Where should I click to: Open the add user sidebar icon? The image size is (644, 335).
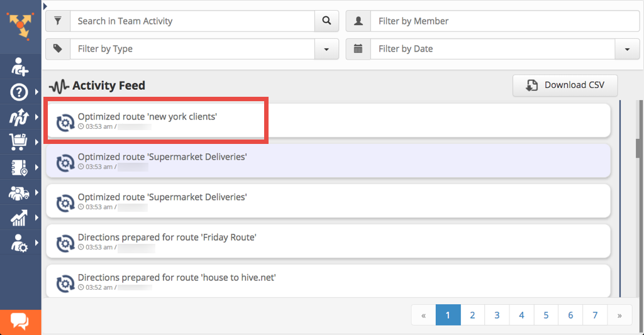(19, 67)
